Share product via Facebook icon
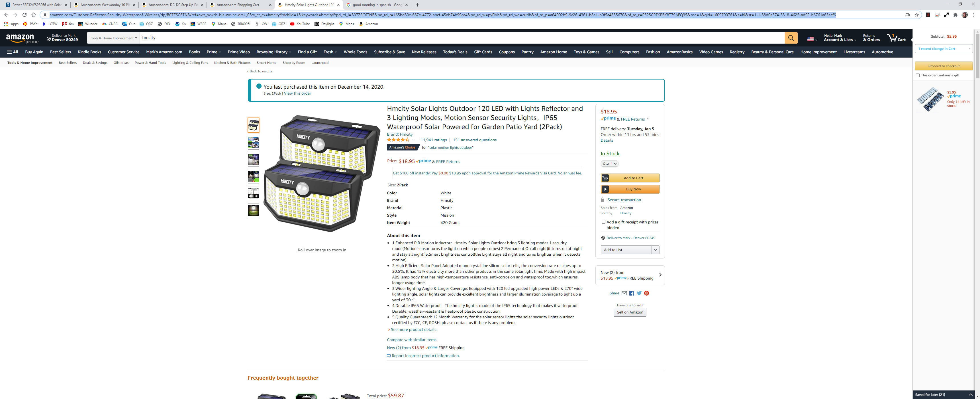Screen dimensions: 980x399 click(632, 293)
